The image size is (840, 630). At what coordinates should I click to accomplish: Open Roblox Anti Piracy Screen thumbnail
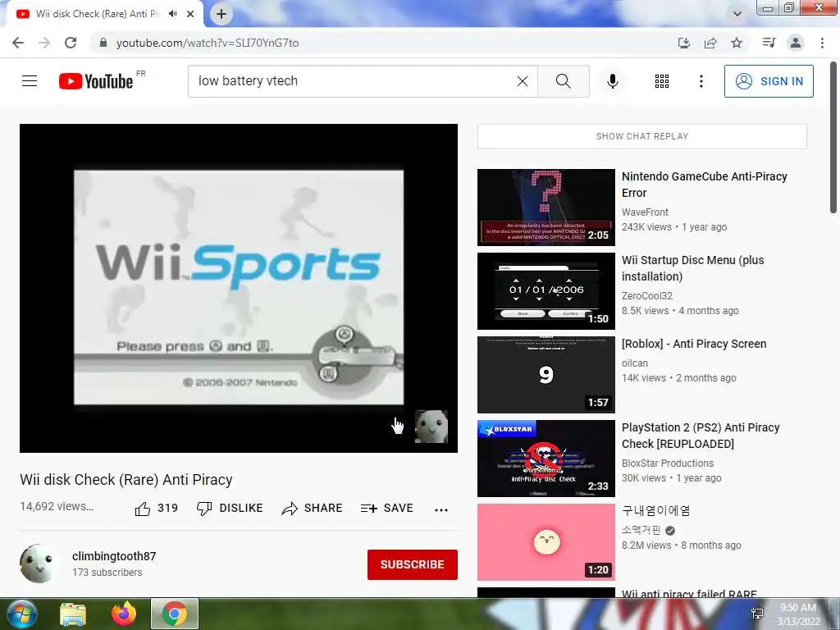tap(546, 374)
